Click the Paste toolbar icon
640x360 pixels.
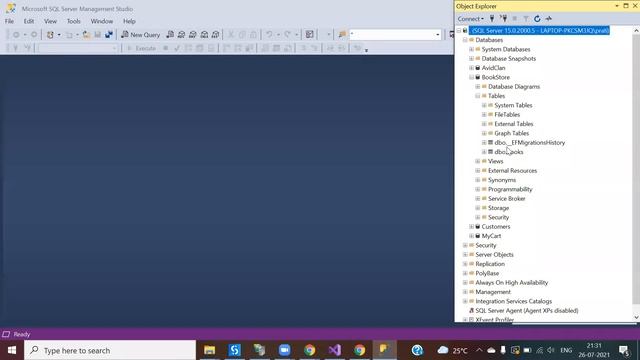coord(253,35)
